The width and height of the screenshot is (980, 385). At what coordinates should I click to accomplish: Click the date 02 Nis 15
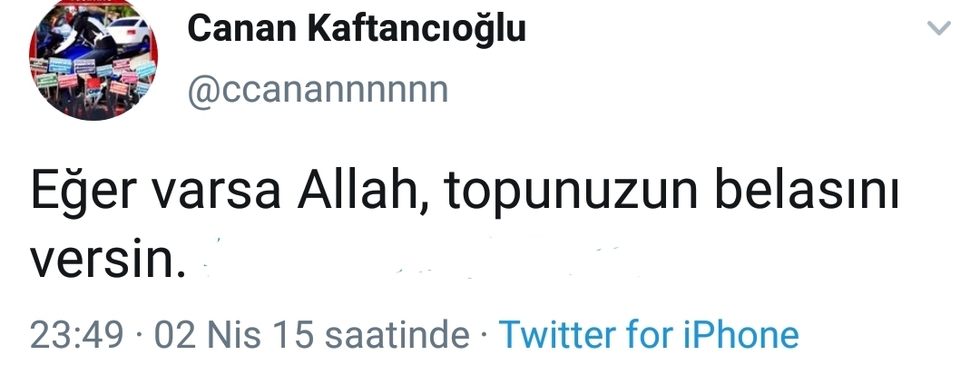click(234, 334)
